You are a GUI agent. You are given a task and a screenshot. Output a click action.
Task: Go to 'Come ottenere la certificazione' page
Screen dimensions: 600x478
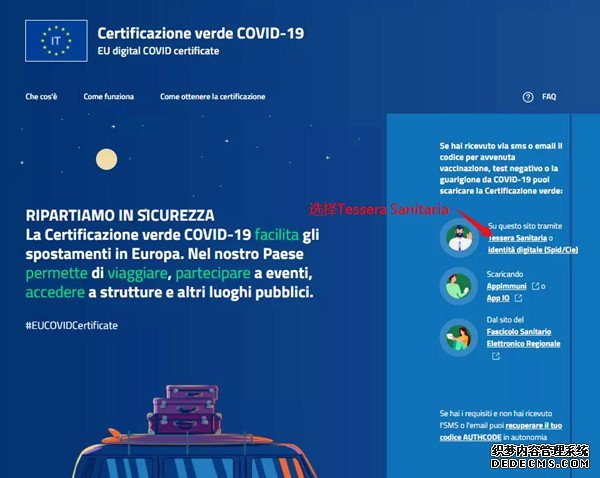click(x=212, y=97)
